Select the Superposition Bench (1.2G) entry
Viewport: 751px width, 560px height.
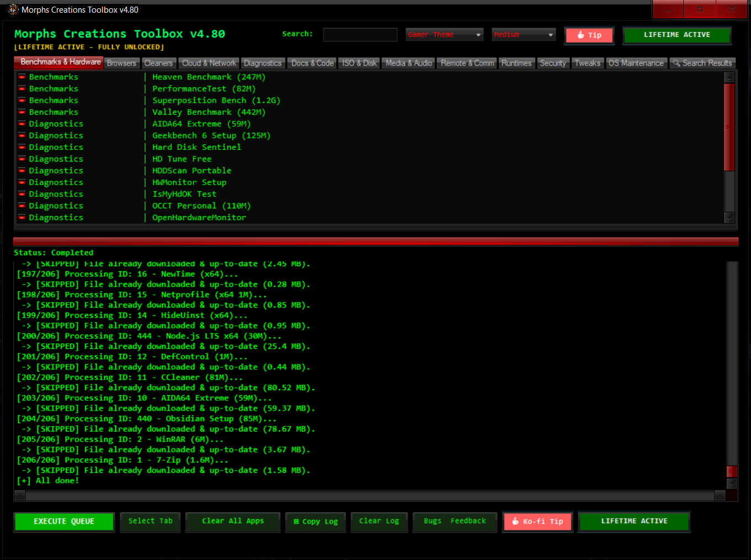(x=216, y=100)
